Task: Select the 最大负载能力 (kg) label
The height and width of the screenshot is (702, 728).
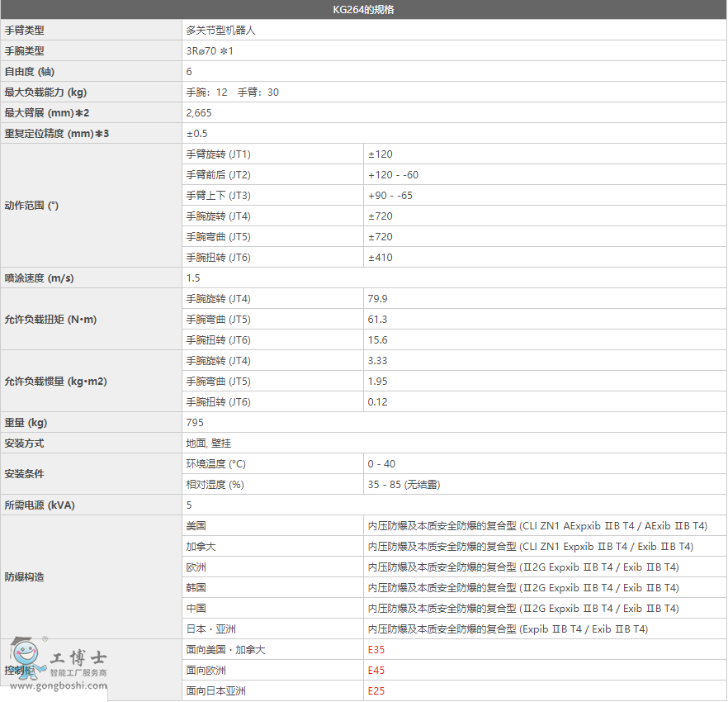Action: (45, 92)
